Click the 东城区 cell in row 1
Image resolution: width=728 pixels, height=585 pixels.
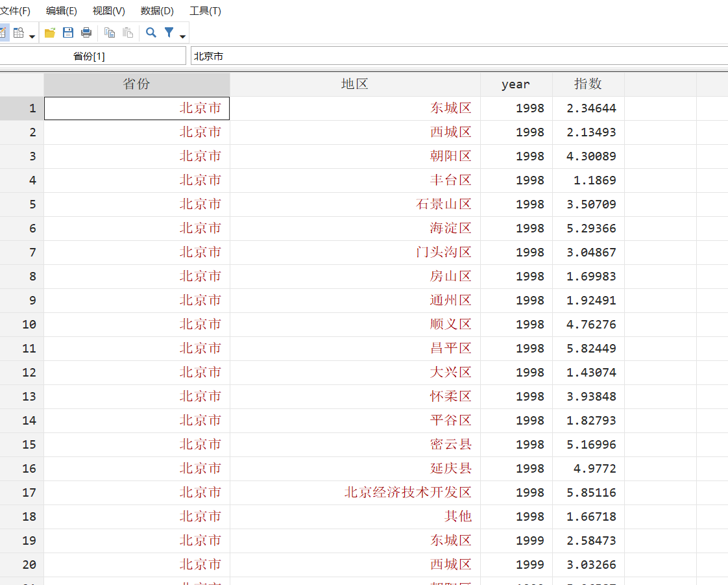pyautogui.click(x=355, y=108)
